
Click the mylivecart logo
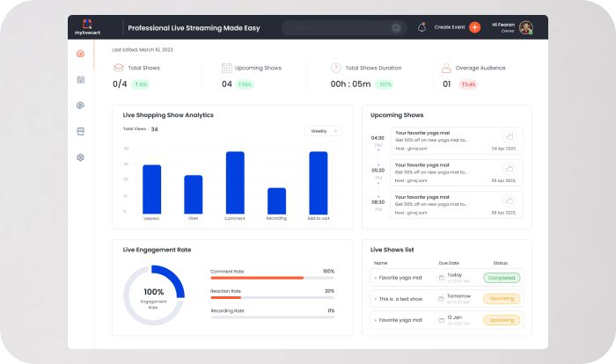(85, 27)
